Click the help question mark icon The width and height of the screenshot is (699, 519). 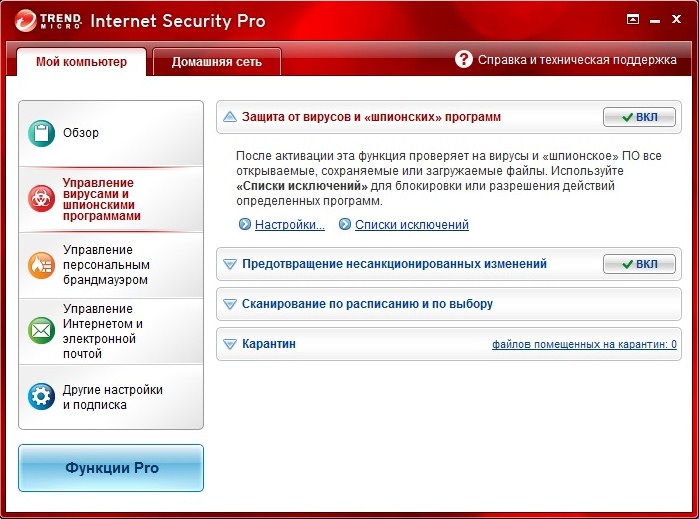[x=463, y=60]
